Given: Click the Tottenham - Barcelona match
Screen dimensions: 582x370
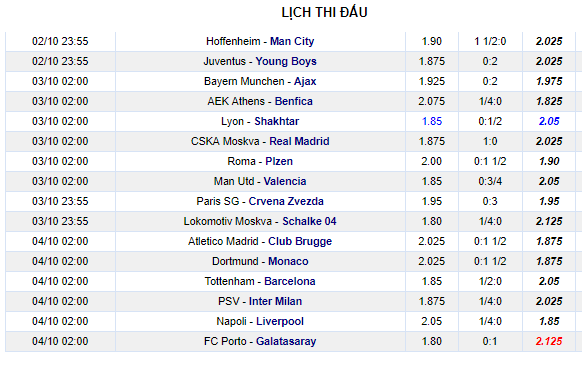Looking at the screenshot, I should tap(260, 282).
